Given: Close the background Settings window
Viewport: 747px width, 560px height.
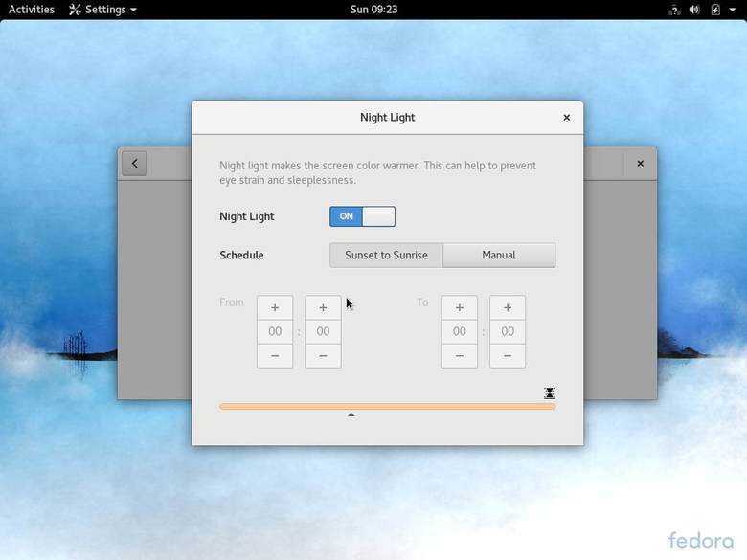Looking at the screenshot, I should pos(640,163).
